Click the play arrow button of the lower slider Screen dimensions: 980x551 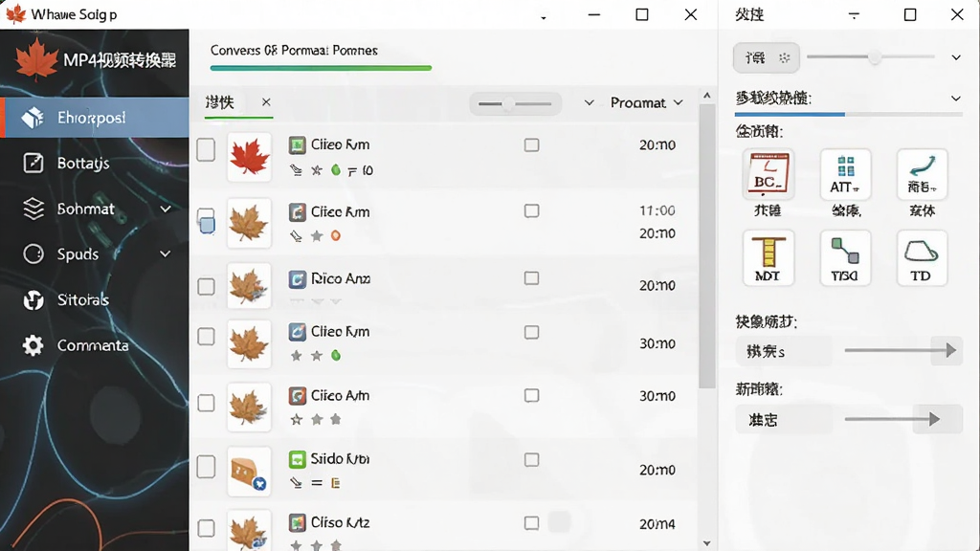click(x=936, y=419)
